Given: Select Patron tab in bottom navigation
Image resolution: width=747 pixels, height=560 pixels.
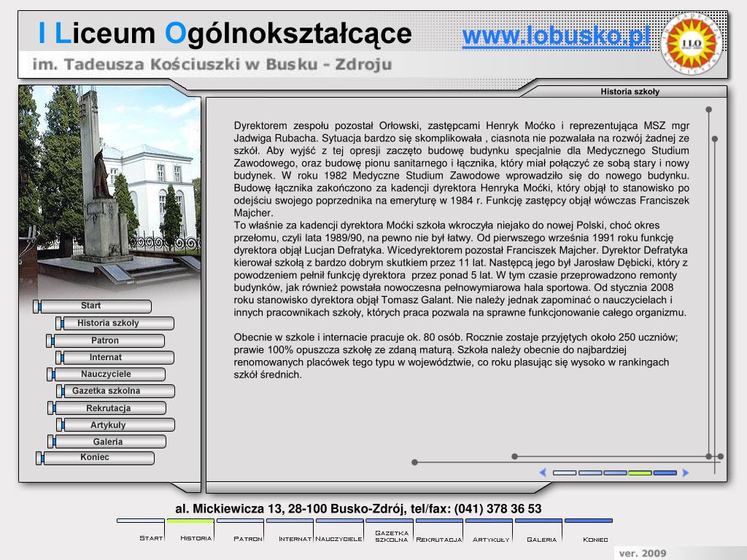Looking at the screenshot, I should [x=240, y=530].
